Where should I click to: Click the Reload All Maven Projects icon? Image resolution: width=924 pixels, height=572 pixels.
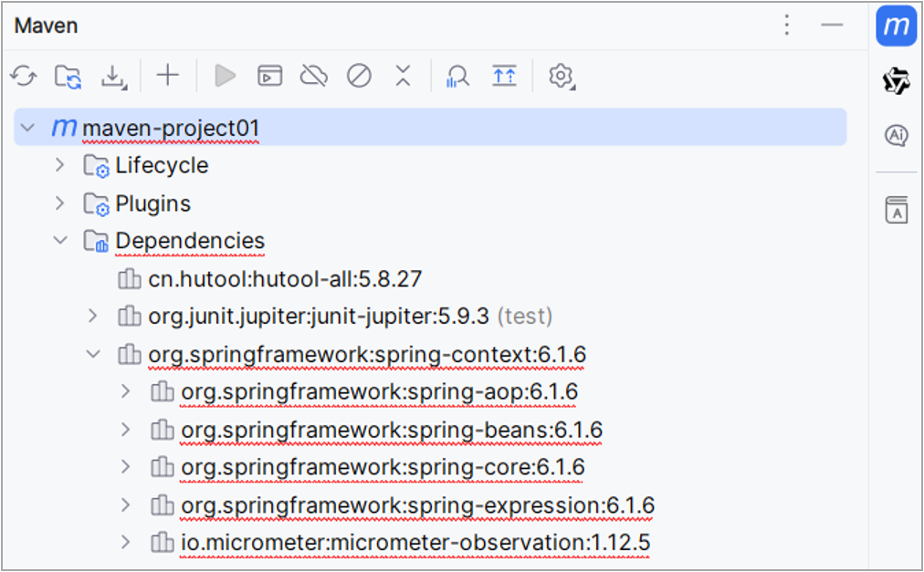(x=24, y=77)
